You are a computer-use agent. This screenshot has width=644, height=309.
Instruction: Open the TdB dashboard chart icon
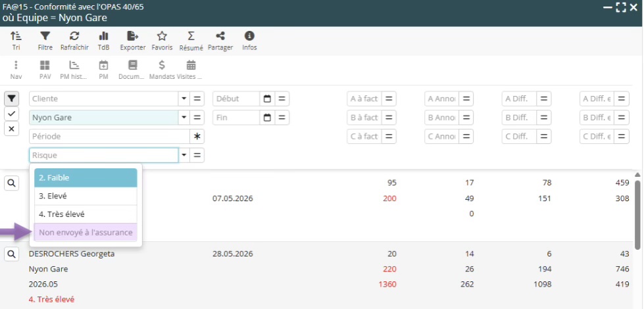tap(103, 41)
